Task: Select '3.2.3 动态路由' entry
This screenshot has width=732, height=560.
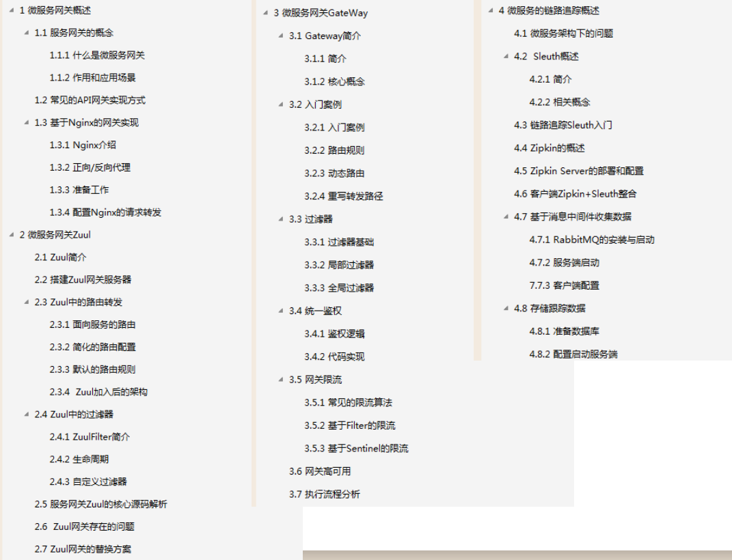Action: tap(334, 173)
